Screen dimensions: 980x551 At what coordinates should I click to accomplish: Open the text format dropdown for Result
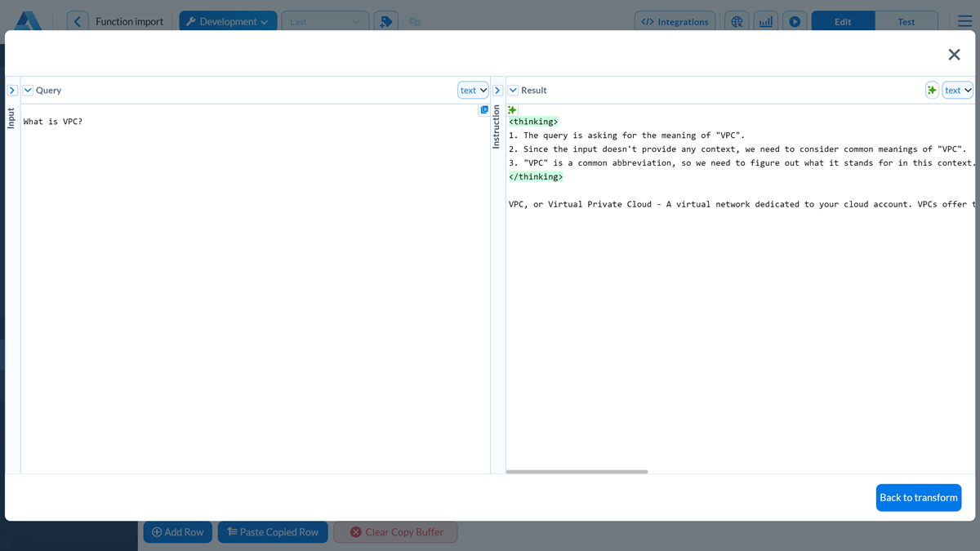[957, 90]
